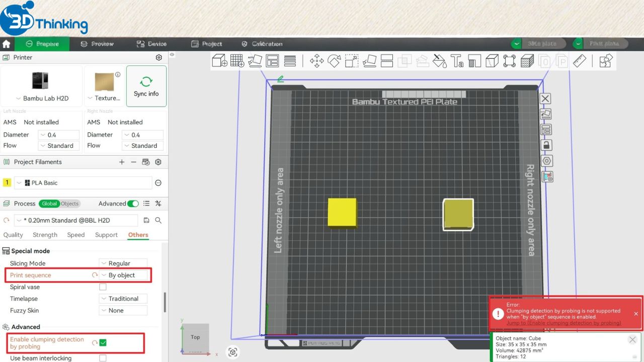Image resolution: width=644 pixels, height=362 pixels.
Task: Select the Move tool
Action: pyautogui.click(x=317, y=61)
